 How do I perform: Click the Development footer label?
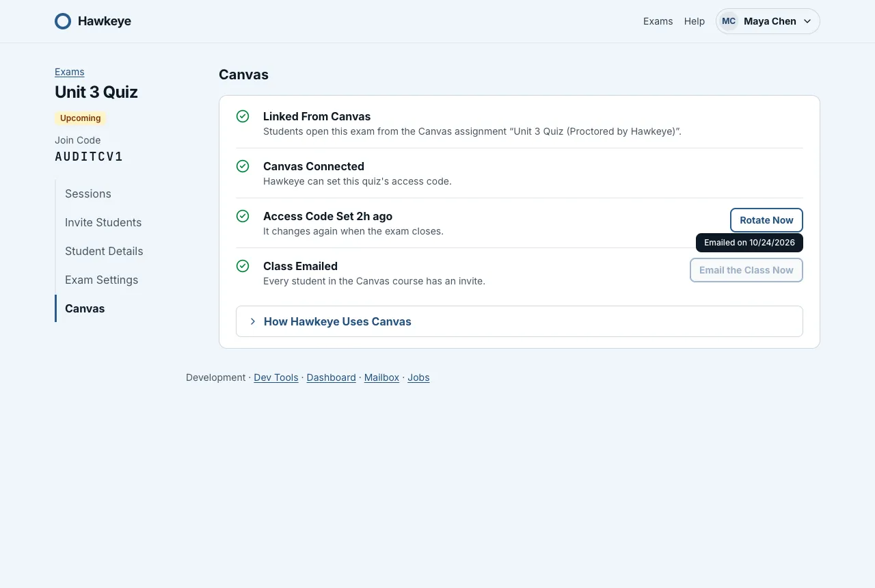[x=215, y=377]
